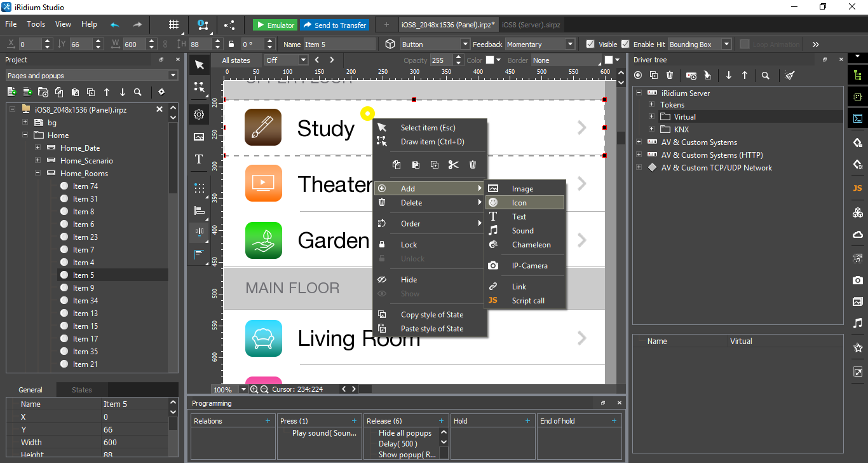Open the sound panel from the right sidebar

857,323
